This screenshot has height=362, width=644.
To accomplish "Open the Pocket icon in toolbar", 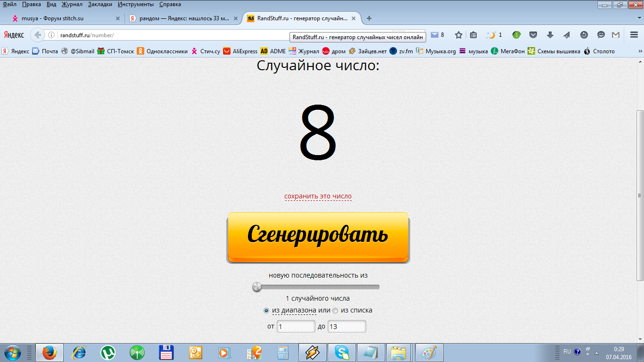I will [533, 35].
